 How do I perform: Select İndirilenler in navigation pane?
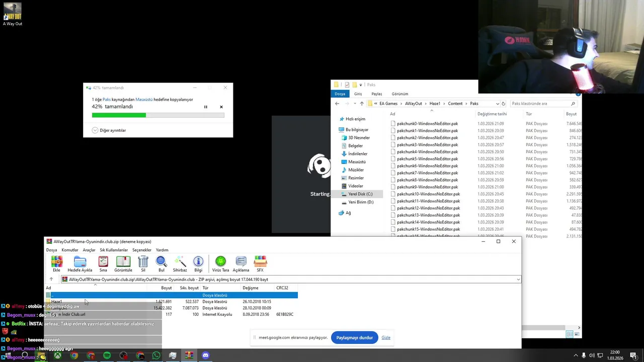coord(358,154)
